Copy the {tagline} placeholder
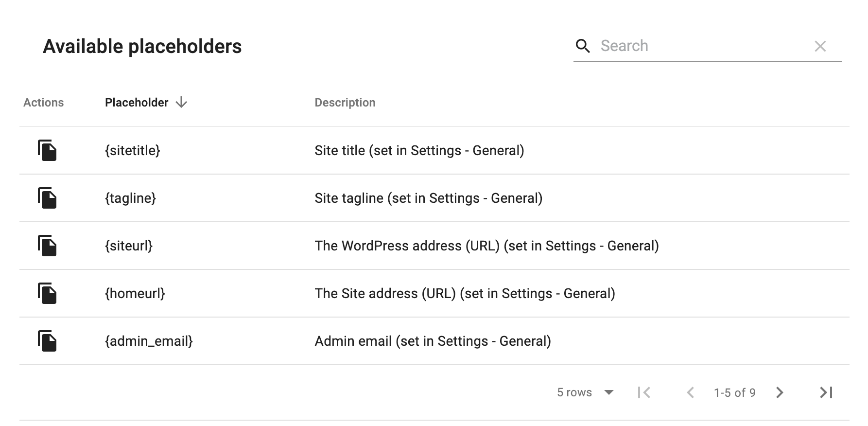868x426 pixels. click(47, 198)
